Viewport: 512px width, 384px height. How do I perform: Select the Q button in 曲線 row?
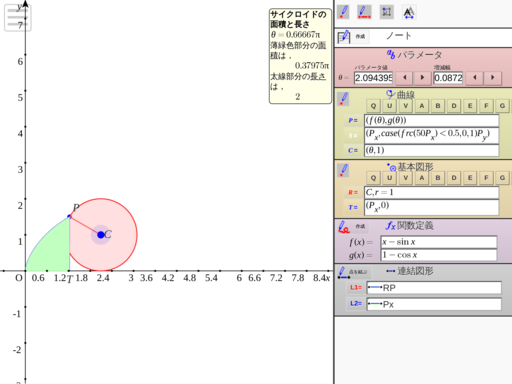point(373,106)
